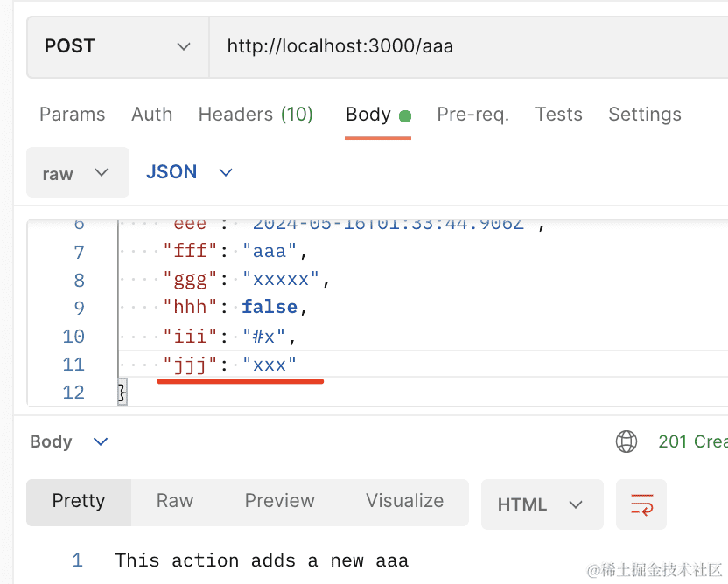Screen dimensions: 728x584
Task: Open the HTML response format dropdown
Action: tap(541, 504)
